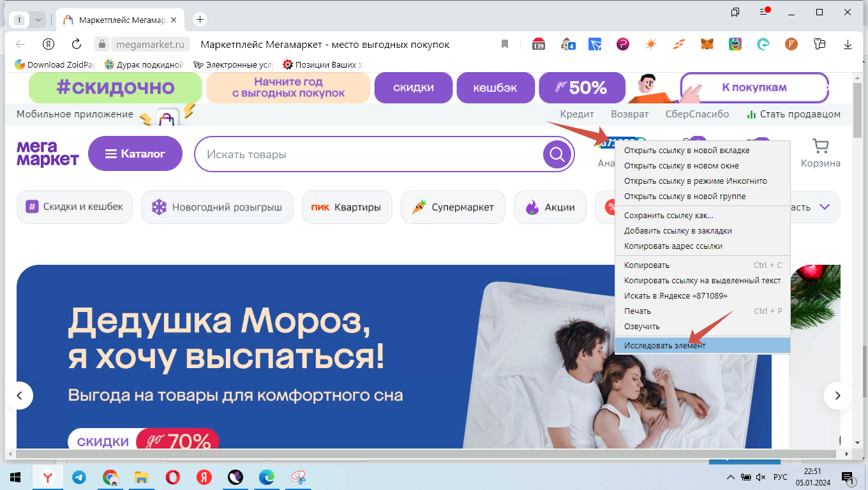Open Yandex home via the Я button
This screenshot has width=868, height=490.
click(x=48, y=44)
